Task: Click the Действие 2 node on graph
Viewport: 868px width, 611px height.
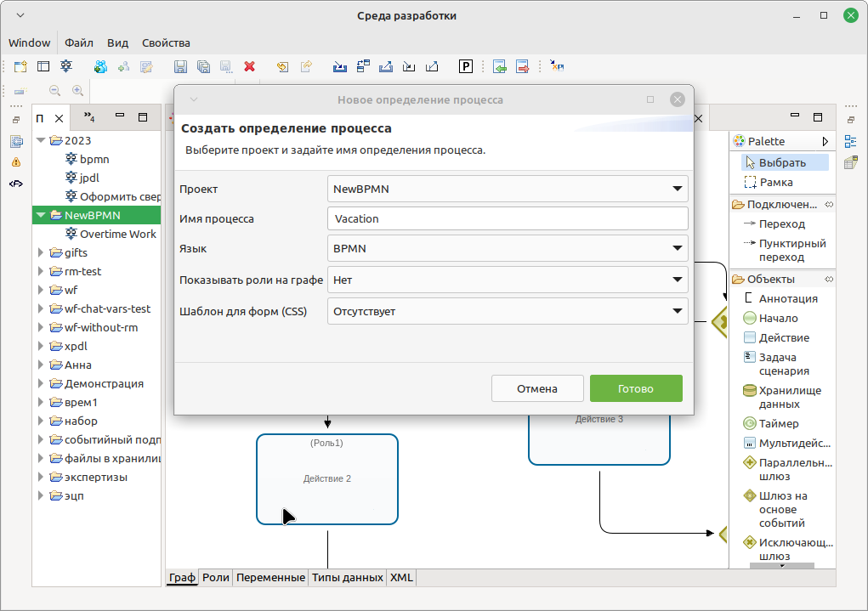Action: point(327,478)
